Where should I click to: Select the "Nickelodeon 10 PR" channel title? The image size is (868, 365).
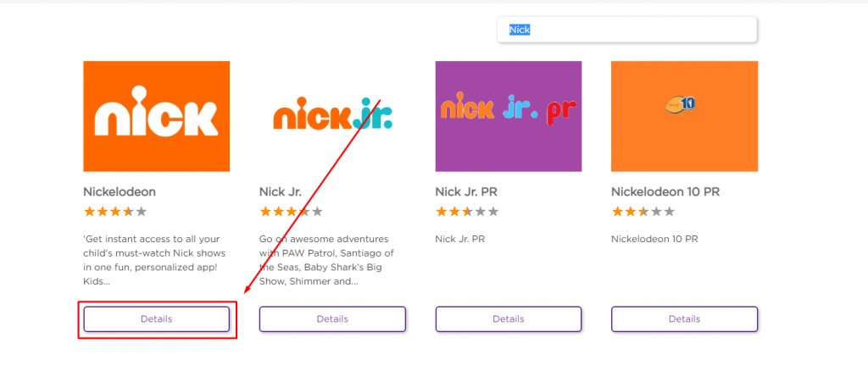[x=665, y=192]
